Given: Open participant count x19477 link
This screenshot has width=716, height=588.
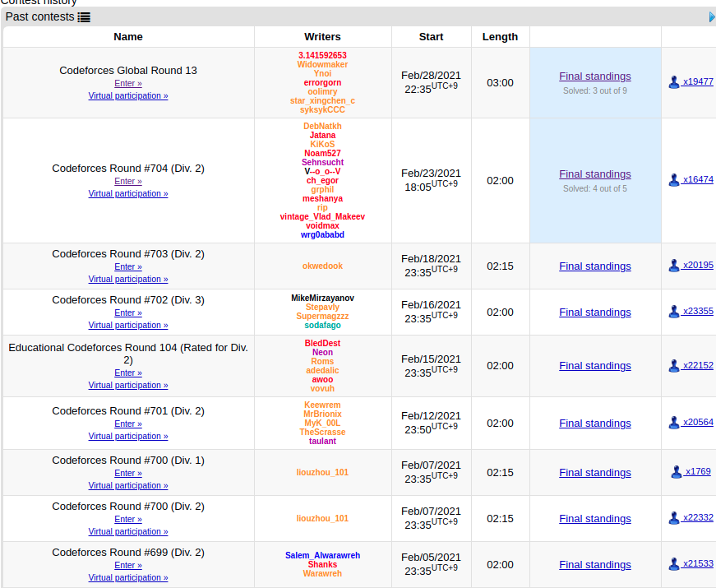Looking at the screenshot, I should pos(698,81).
